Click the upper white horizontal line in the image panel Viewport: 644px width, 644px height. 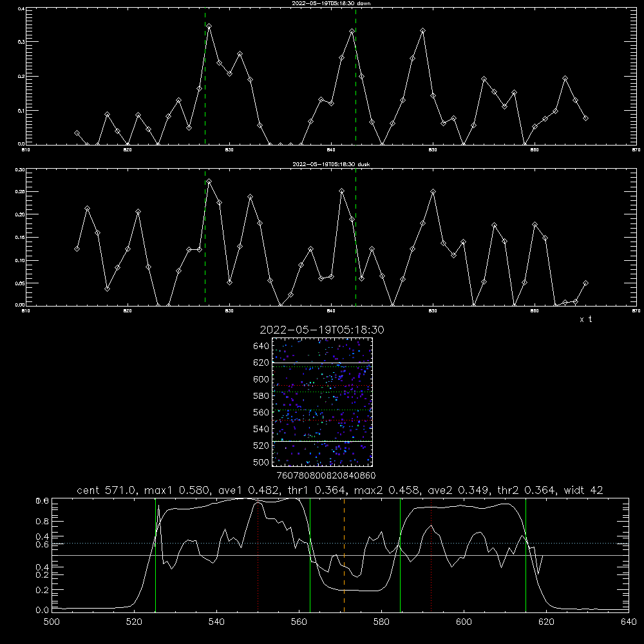(322, 363)
